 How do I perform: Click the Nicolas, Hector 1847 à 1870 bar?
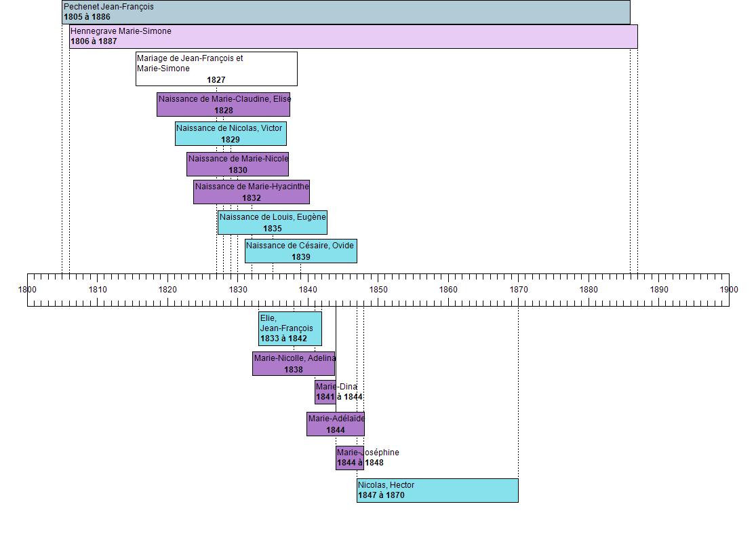[437, 491]
